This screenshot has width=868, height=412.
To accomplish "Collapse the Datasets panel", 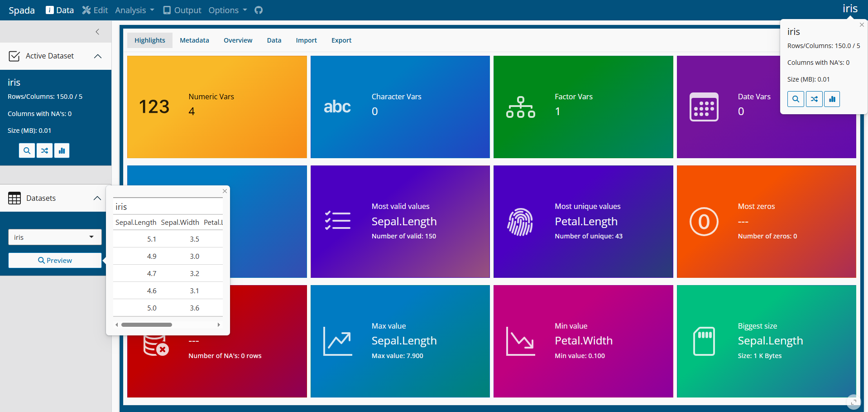I will (97, 198).
